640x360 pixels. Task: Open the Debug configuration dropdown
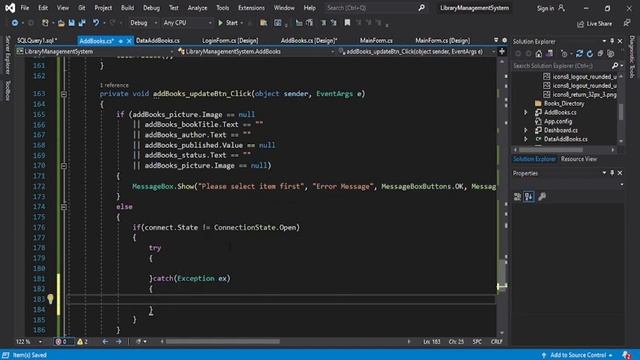(143, 23)
